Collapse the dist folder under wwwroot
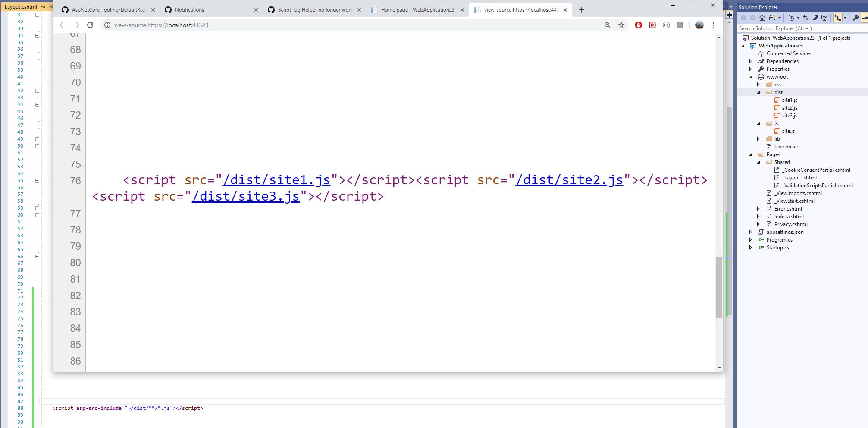The height and width of the screenshot is (428, 868). 758,92
